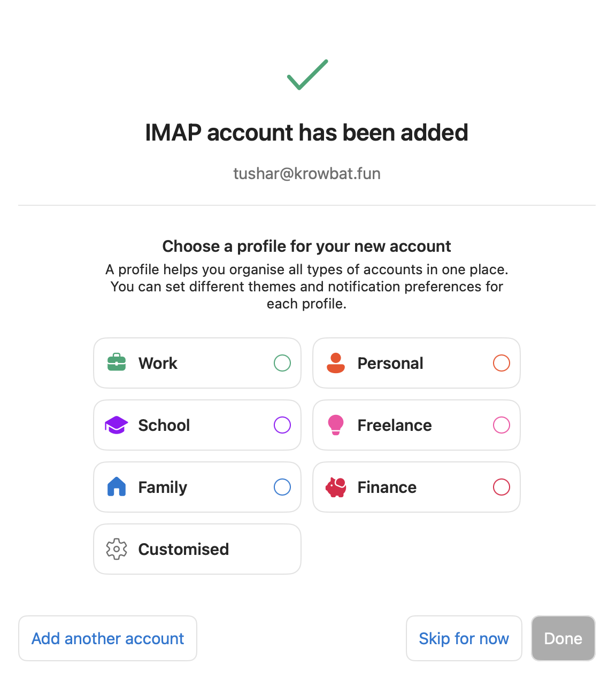616x680 pixels.
Task: Click the blue house Family icon
Action: [x=117, y=487]
